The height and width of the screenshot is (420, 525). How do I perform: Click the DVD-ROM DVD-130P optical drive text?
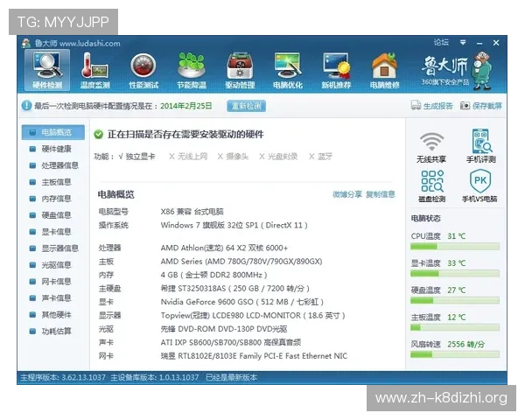tap(224, 329)
